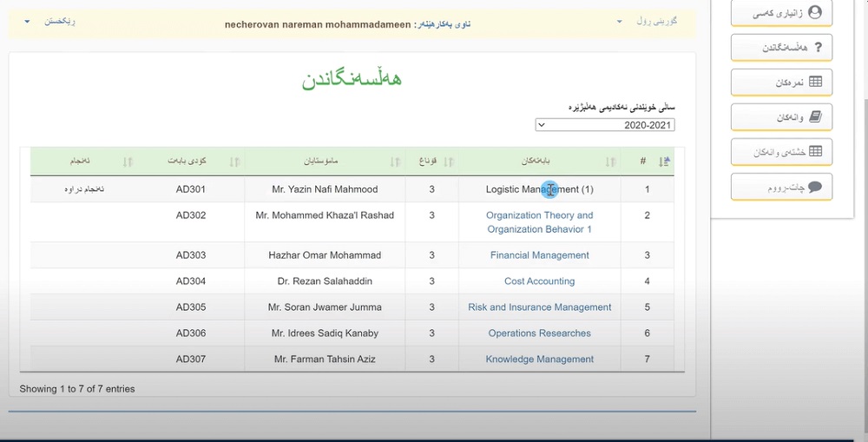Open the Logistic Management (1) subject
Viewport: 868px width, 442px height.
tap(539, 189)
